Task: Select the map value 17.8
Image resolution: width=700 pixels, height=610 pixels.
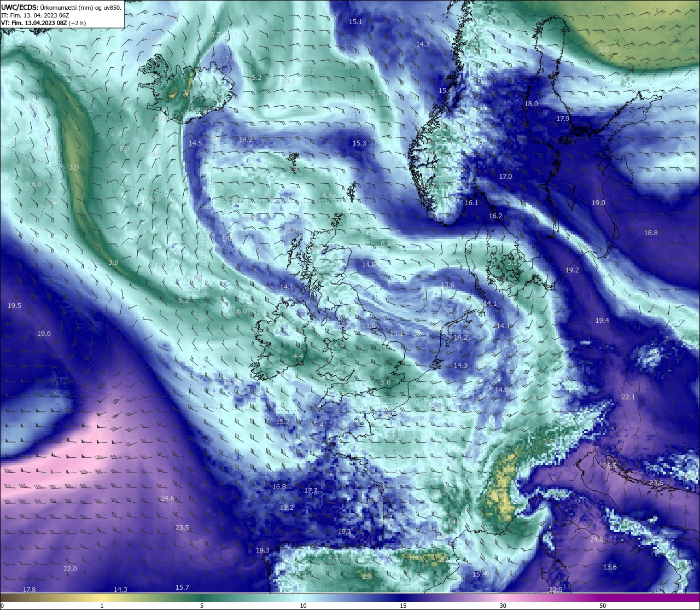Action: coord(30,589)
